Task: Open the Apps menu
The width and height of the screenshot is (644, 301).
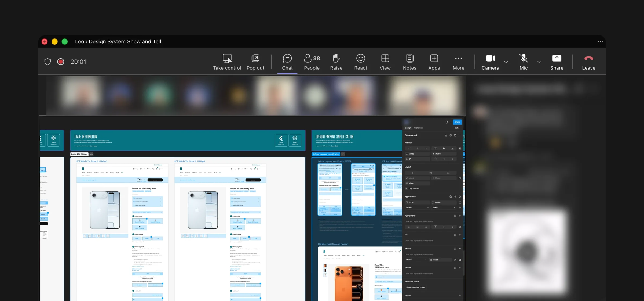Action: click(434, 62)
